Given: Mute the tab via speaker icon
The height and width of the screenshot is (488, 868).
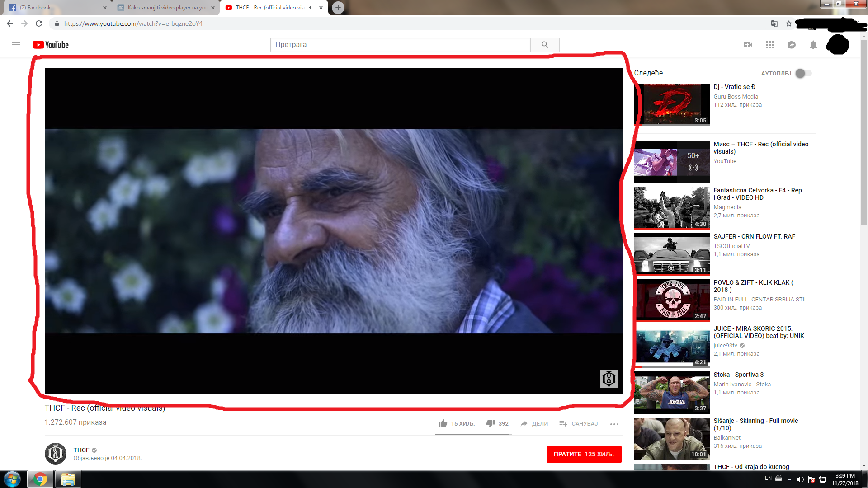Looking at the screenshot, I should pos(311,8).
